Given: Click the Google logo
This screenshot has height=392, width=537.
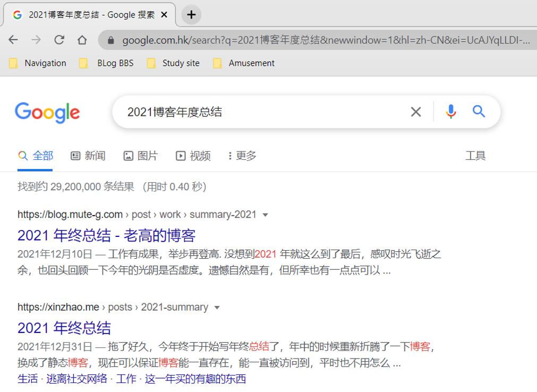Looking at the screenshot, I should (x=47, y=112).
